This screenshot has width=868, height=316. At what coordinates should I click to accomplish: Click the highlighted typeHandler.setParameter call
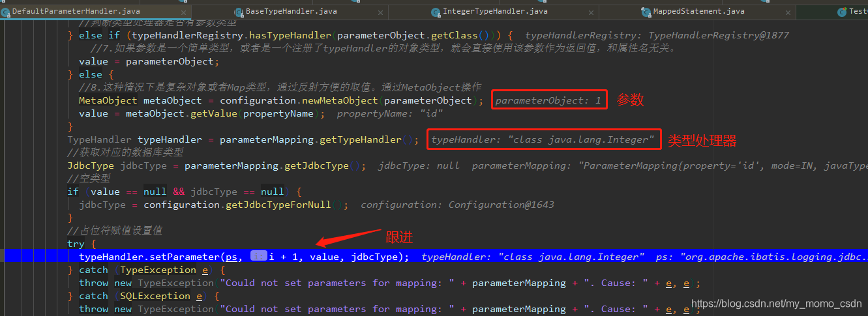(x=244, y=257)
